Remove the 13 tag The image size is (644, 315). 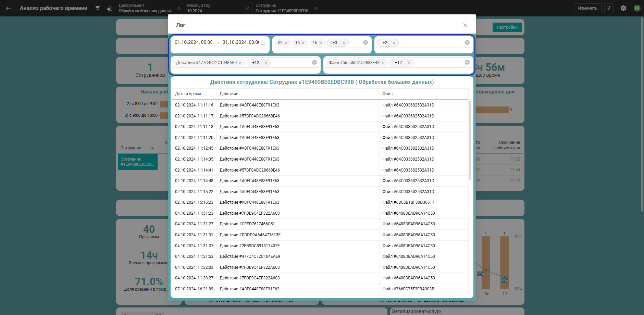(x=303, y=43)
